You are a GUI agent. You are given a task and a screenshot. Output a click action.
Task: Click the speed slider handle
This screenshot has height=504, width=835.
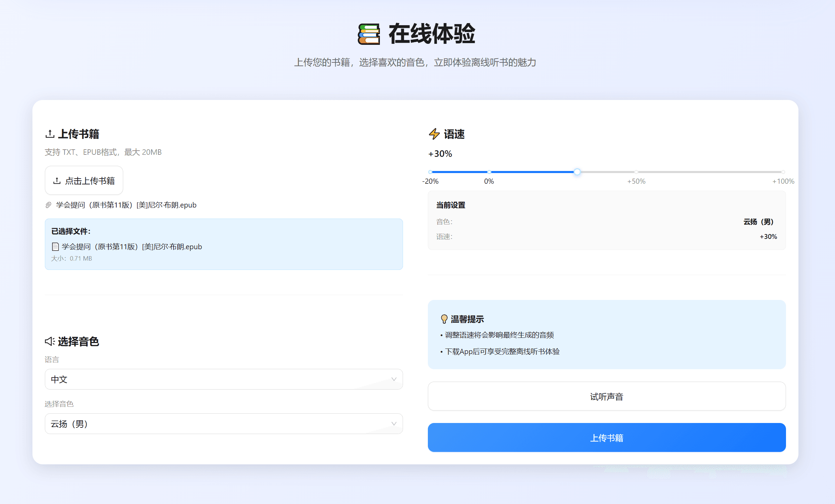(577, 172)
